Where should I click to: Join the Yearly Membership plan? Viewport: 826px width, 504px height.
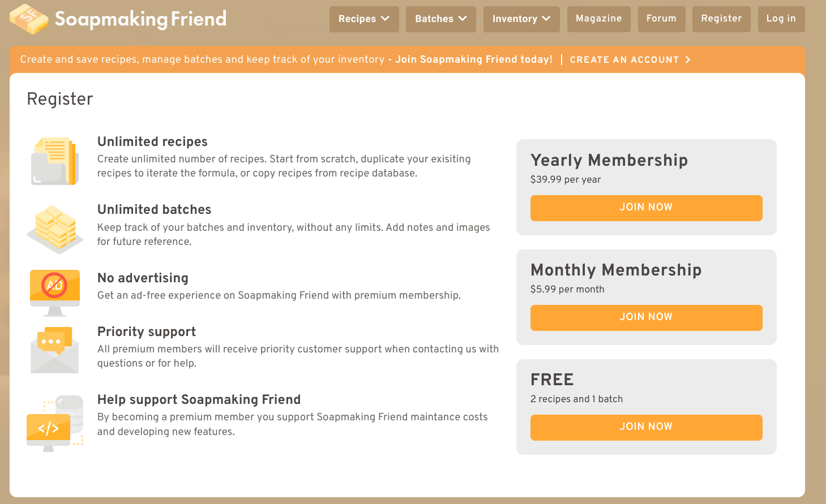click(646, 208)
